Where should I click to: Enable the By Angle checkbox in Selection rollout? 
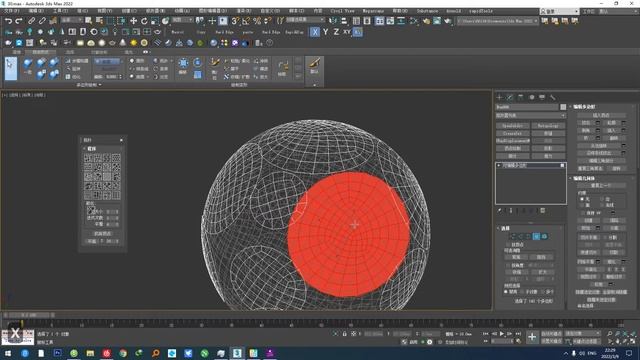pyautogui.click(x=508, y=265)
